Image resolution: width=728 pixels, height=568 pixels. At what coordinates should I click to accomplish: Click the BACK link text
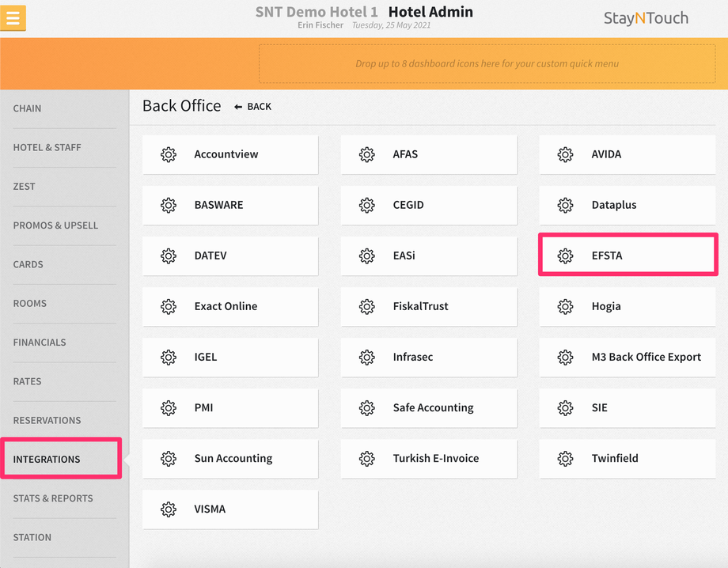coord(259,107)
